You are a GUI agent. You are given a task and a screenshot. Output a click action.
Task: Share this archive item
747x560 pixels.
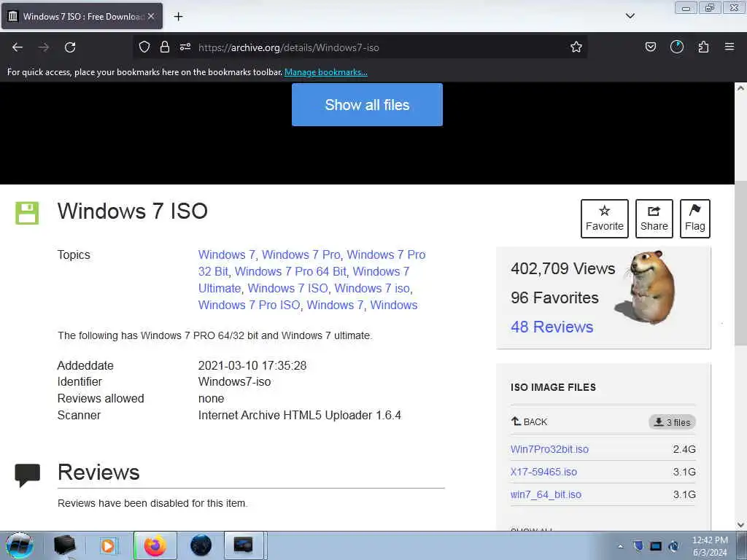pos(654,219)
